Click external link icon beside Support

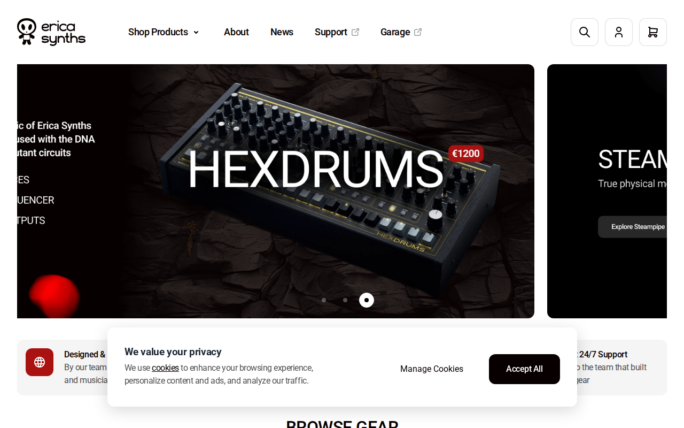coord(355,32)
